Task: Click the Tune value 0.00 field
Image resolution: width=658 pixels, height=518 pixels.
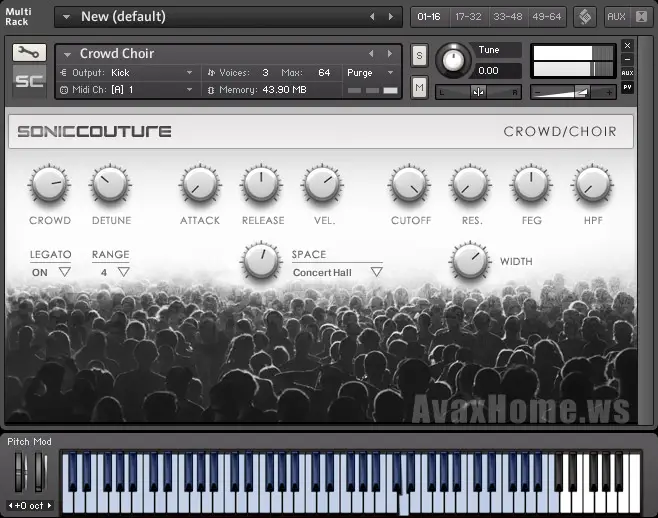Action: (497, 71)
